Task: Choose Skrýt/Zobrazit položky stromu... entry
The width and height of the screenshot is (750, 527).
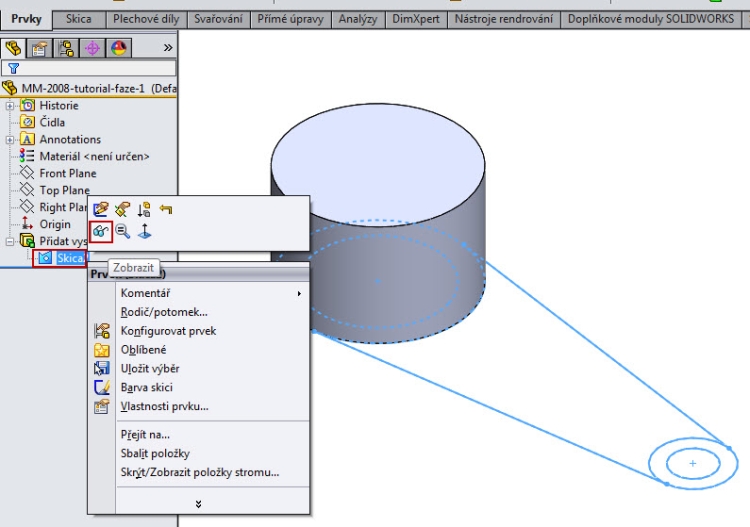Action: 200,472
